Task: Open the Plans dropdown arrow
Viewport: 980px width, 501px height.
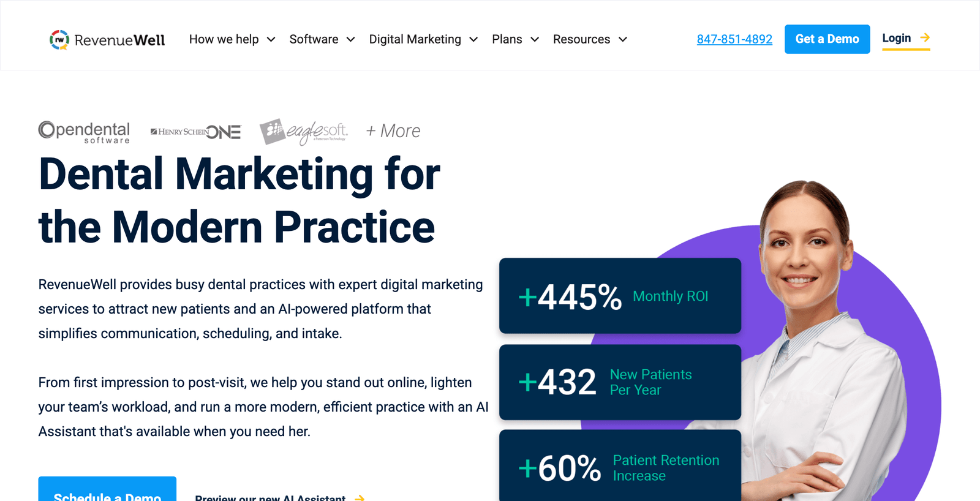Action: pos(535,40)
